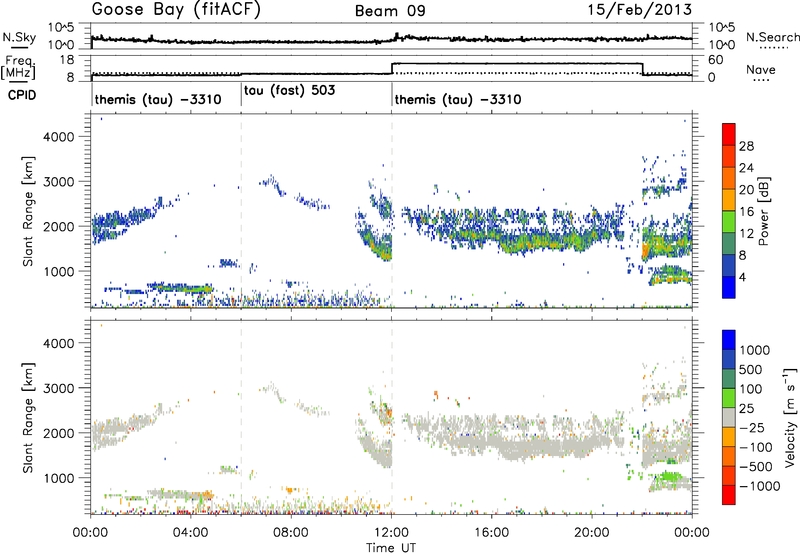Select the teal 8–12 dB Power color segment

click(x=729, y=244)
